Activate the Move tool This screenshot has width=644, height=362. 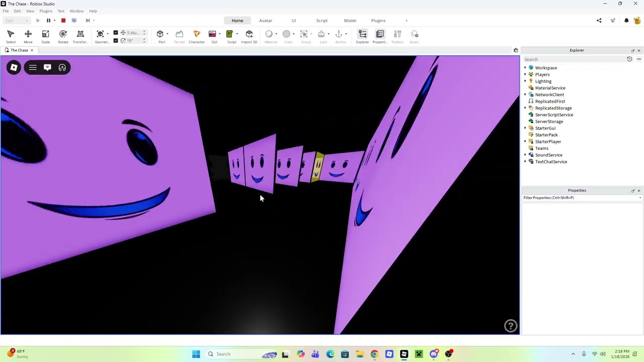click(28, 36)
